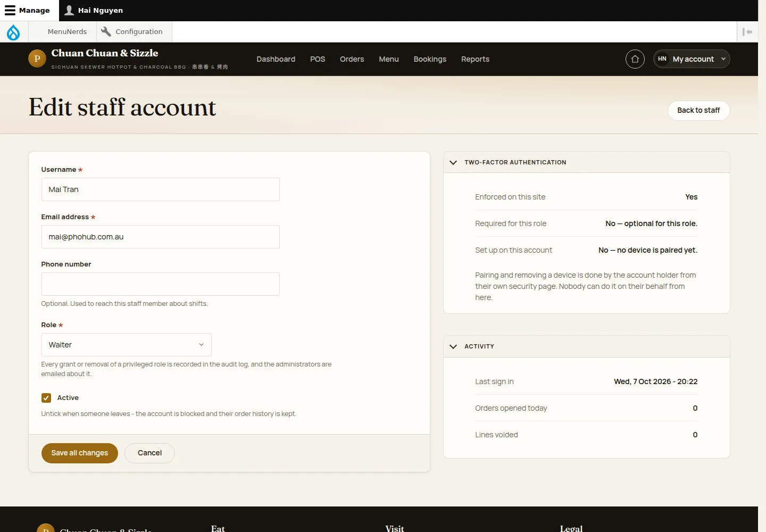This screenshot has width=766, height=532.
Task: Collapse the Two-Factor Authentication panel
Action: [x=453, y=162]
